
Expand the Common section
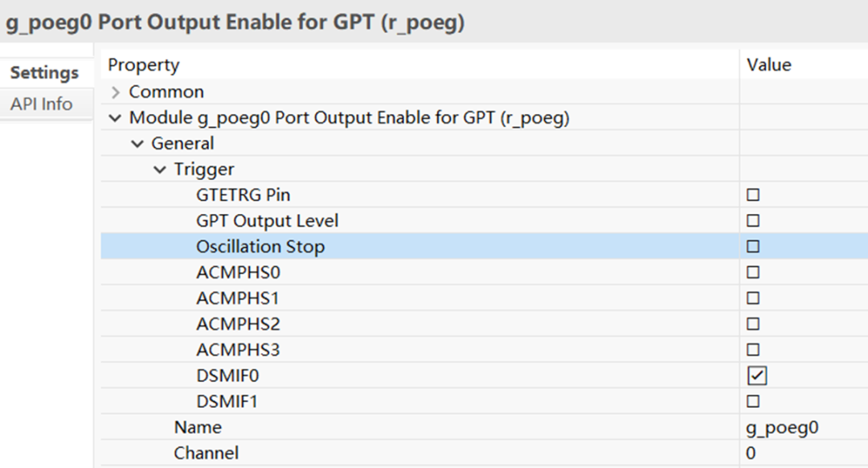115,92
